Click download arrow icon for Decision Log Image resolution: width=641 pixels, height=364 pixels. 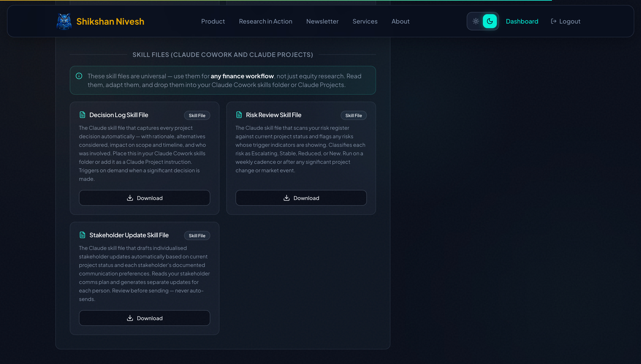click(130, 198)
